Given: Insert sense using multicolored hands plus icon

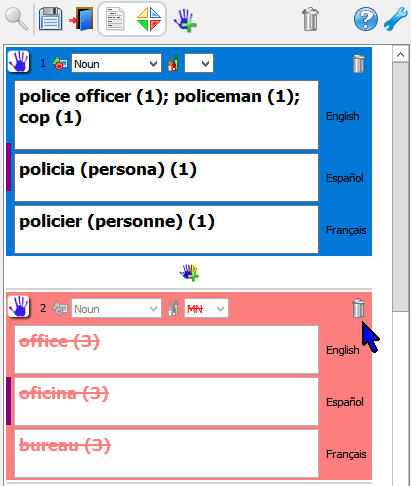Looking at the screenshot, I should coord(189,272).
